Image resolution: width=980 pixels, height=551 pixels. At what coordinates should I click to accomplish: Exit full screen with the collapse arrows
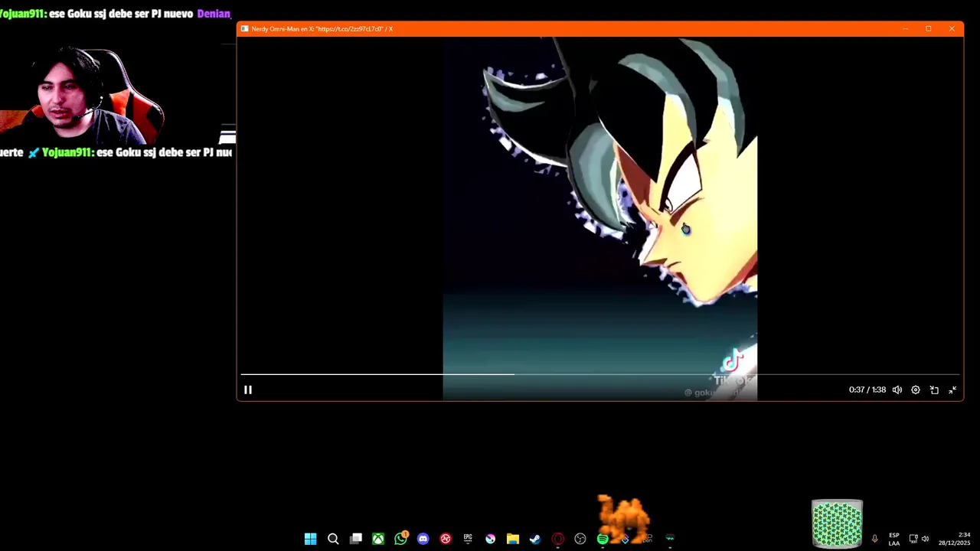click(x=952, y=390)
